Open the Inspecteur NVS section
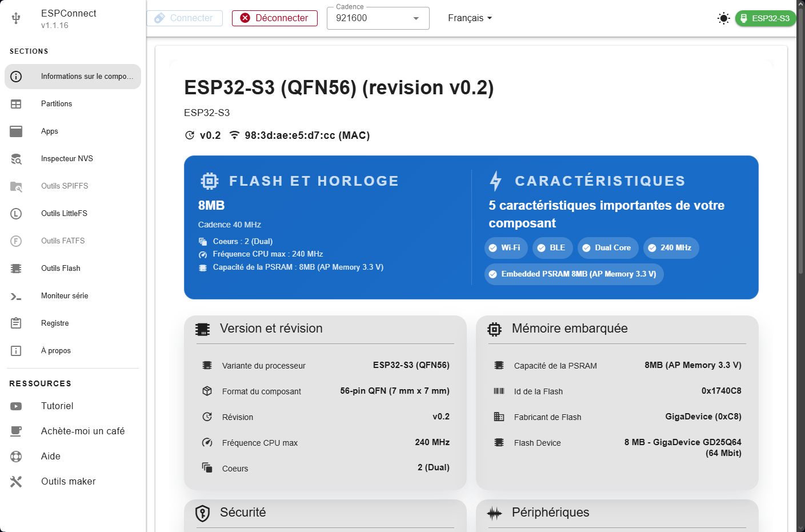Screen dimensions: 805x532 coord(73,159)
